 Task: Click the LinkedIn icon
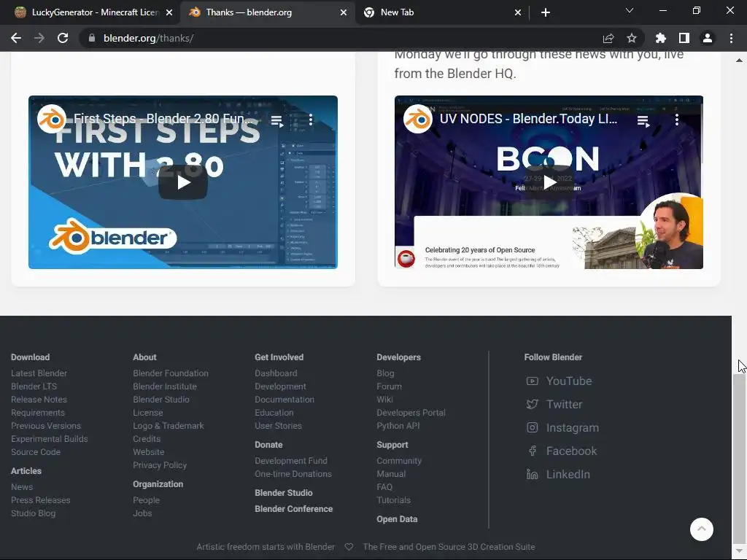(x=532, y=474)
